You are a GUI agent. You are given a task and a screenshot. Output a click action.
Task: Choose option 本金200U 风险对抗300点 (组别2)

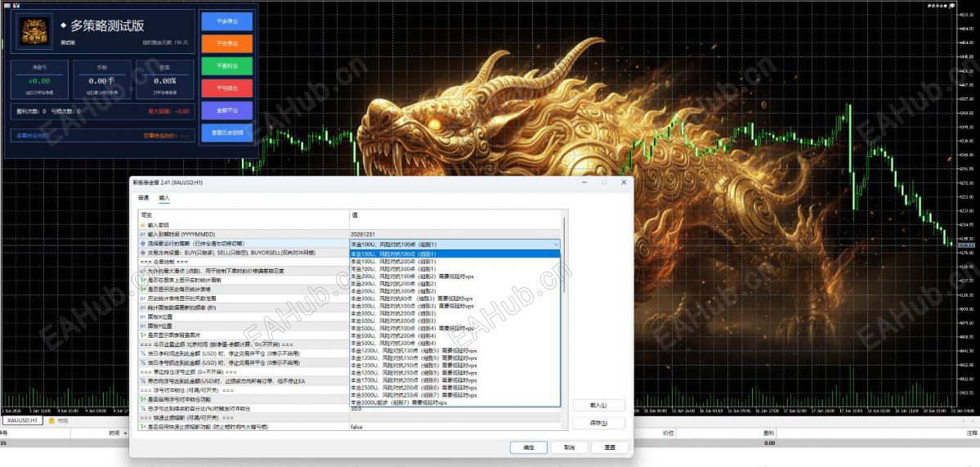click(455, 291)
